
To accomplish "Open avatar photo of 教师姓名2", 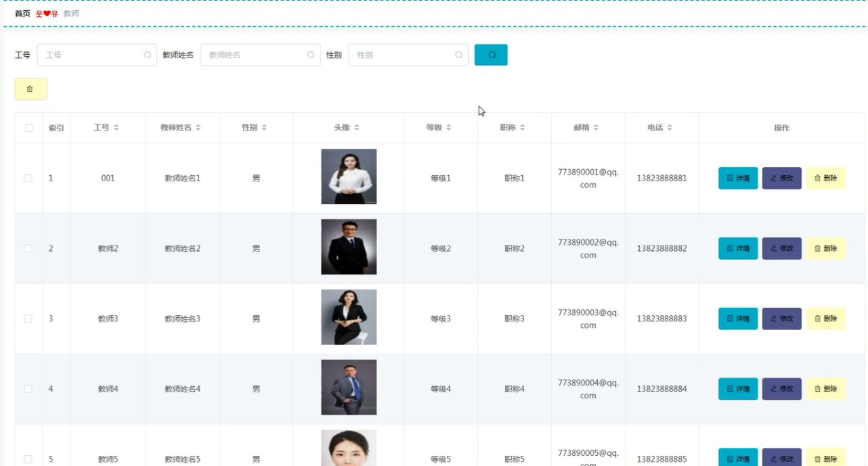I will [x=349, y=247].
